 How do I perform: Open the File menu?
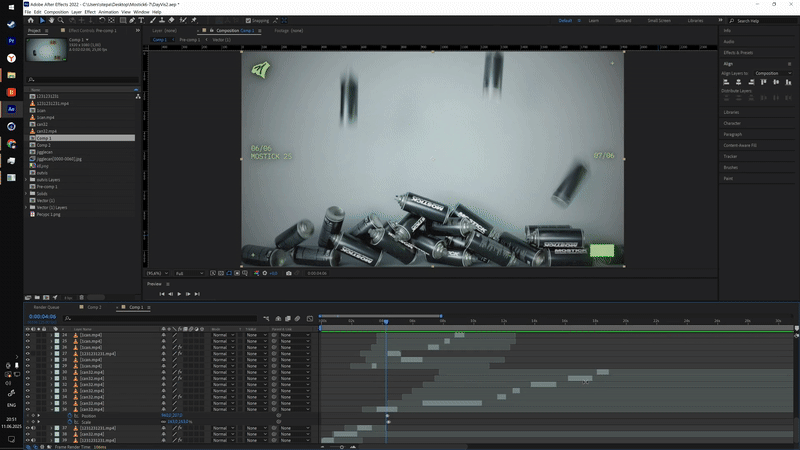[x=28, y=12]
